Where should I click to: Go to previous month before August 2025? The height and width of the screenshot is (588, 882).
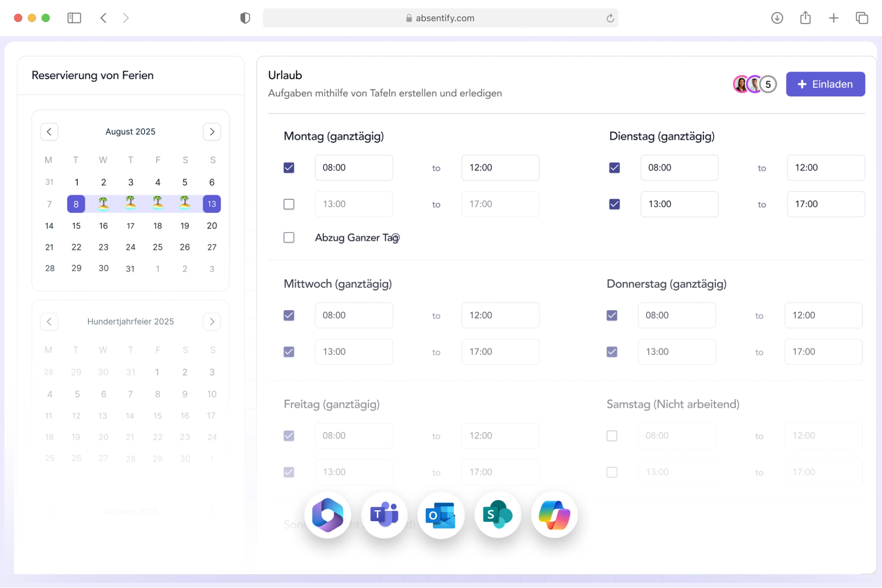pos(49,132)
